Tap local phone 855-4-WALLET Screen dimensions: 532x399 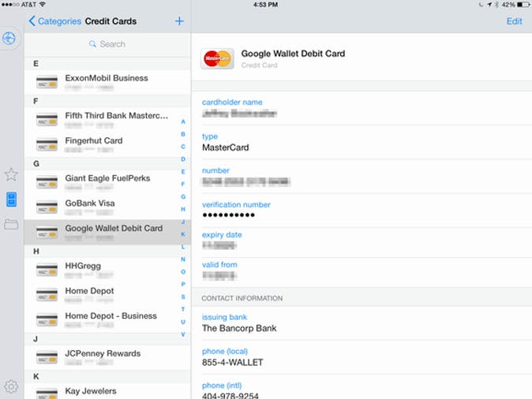tap(232, 363)
